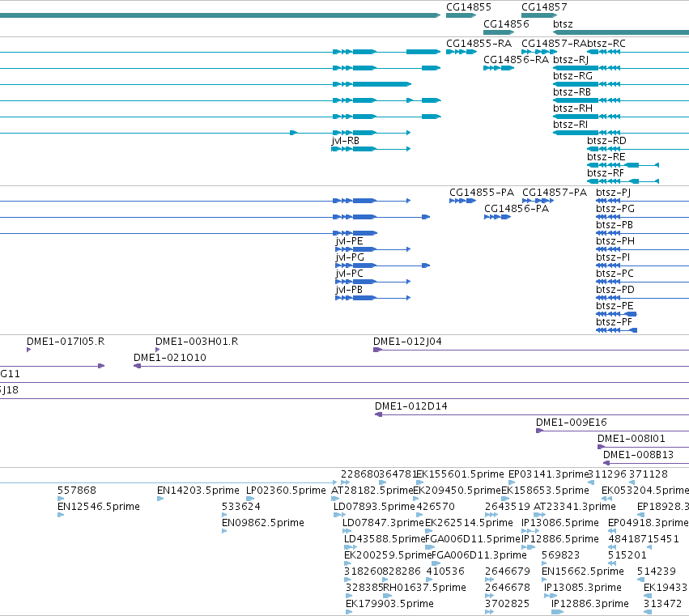Click the CG14855 gene bar glyph
The image size is (689, 616).
pyautogui.click(x=461, y=15)
